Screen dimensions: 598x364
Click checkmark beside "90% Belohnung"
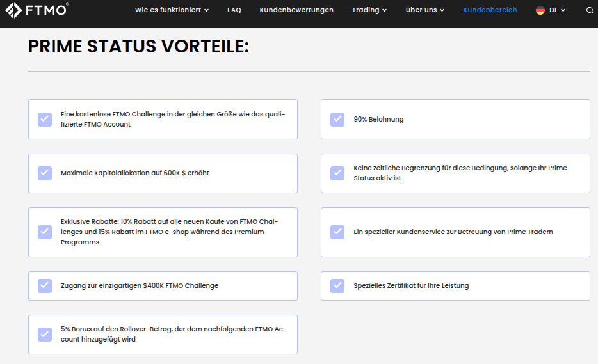(x=337, y=119)
